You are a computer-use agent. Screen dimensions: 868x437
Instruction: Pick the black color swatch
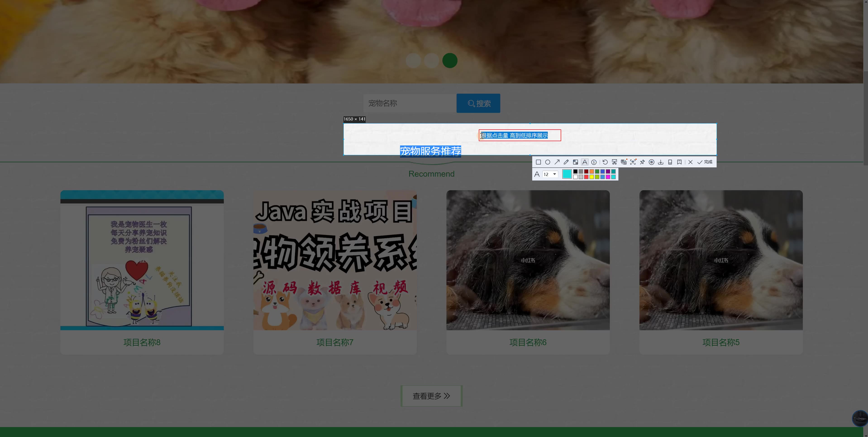(x=575, y=171)
